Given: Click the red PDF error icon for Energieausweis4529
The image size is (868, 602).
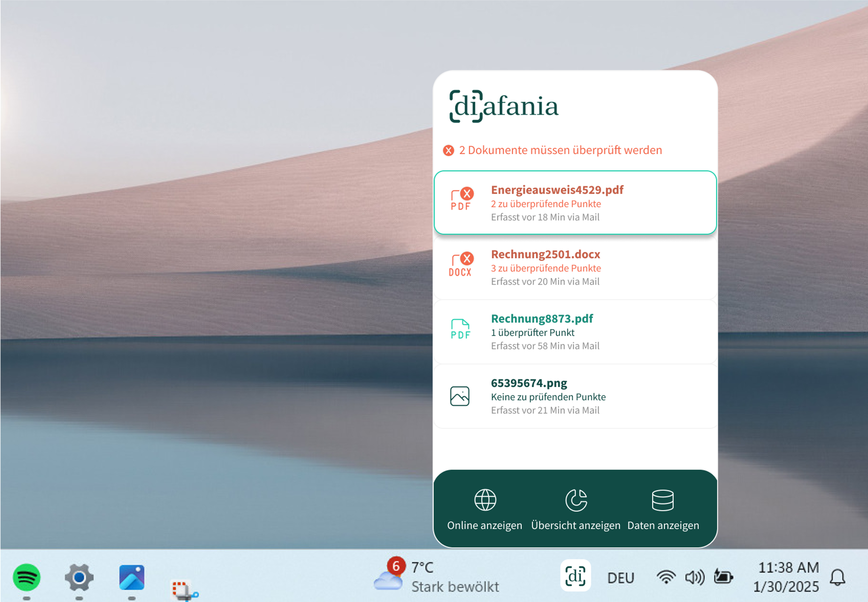Looking at the screenshot, I should (x=461, y=200).
